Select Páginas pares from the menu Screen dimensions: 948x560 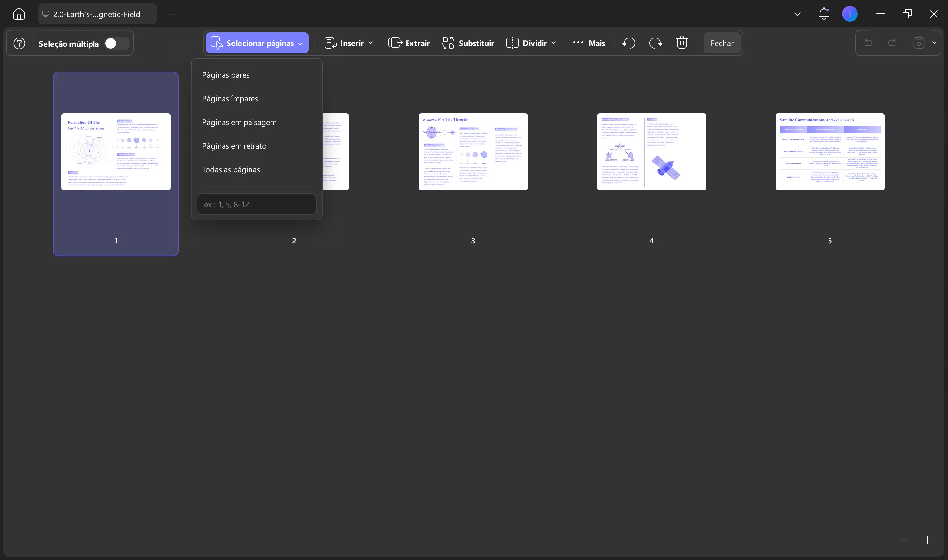(x=225, y=75)
